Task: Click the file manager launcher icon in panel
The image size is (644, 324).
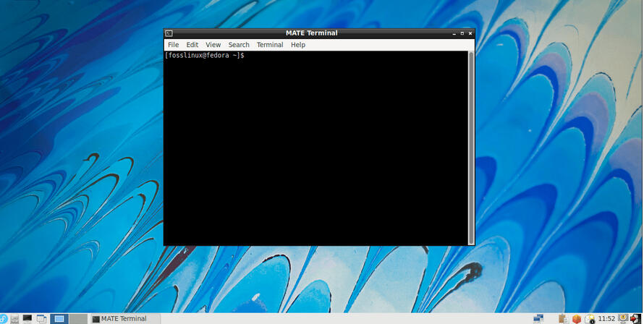Action: point(14,318)
